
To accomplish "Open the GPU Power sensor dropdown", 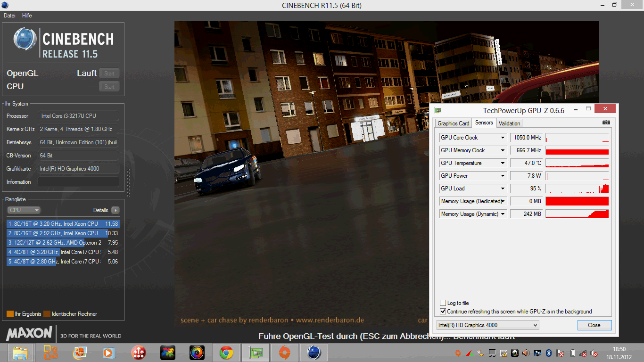I will pyautogui.click(x=503, y=176).
